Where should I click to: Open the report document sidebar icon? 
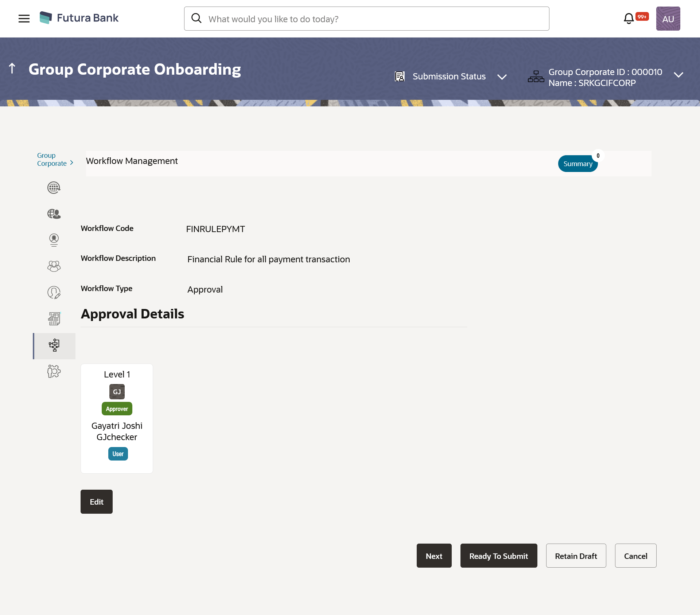54,319
